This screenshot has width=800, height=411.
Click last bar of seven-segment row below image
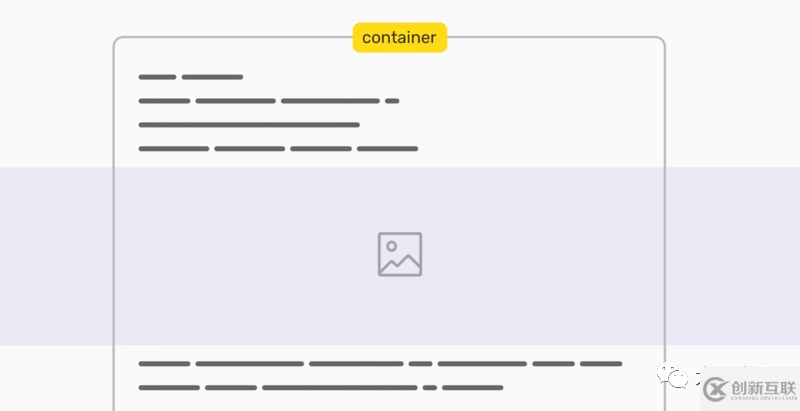pos(601,364)
